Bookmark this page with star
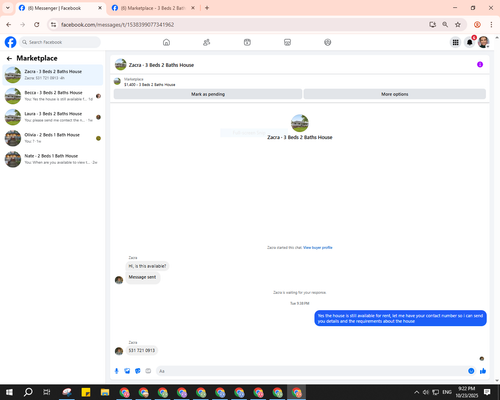The height and width of the screenshot is (400, 500). pos(458,25)
